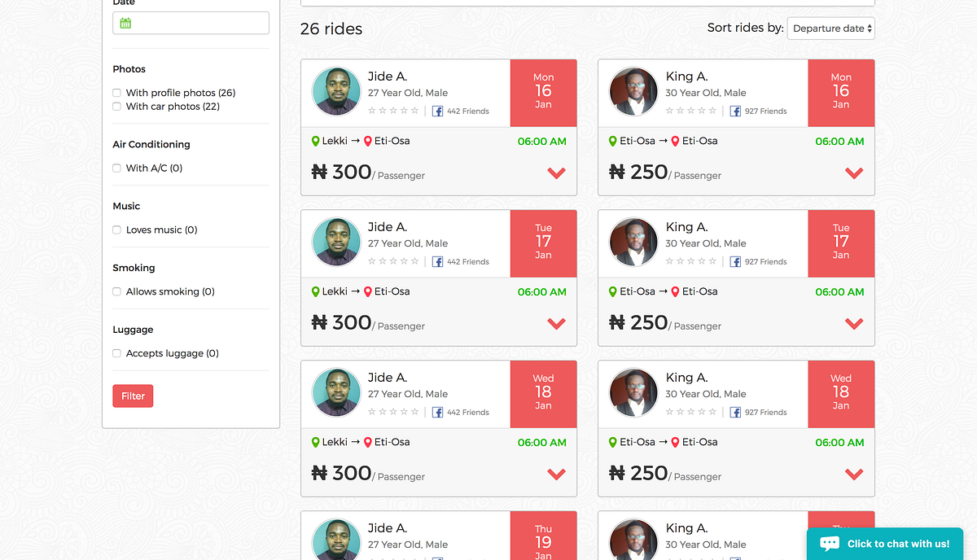Click the Facebook icon on Jide A.'s Thu 19 card

(439, 559)
